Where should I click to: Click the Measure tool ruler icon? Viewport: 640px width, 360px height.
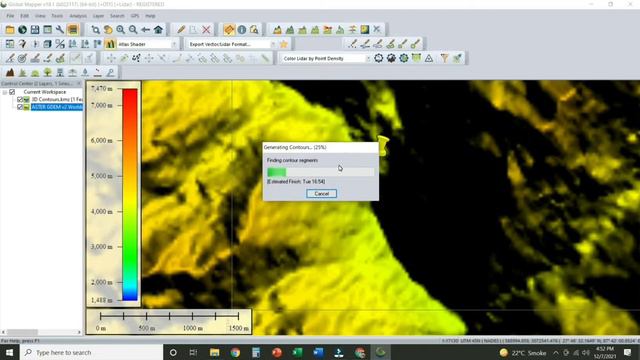pos(229,29)
